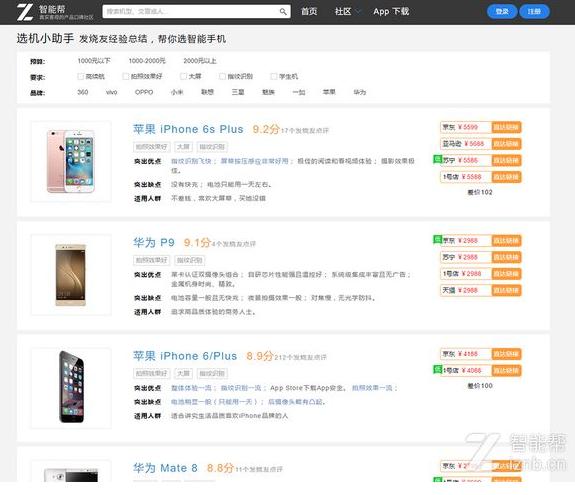This screenshot has width=575, height=495.
Task: Click green lowest-price badge on 京东 华为 P9
Action: click(x=437, y=239)
